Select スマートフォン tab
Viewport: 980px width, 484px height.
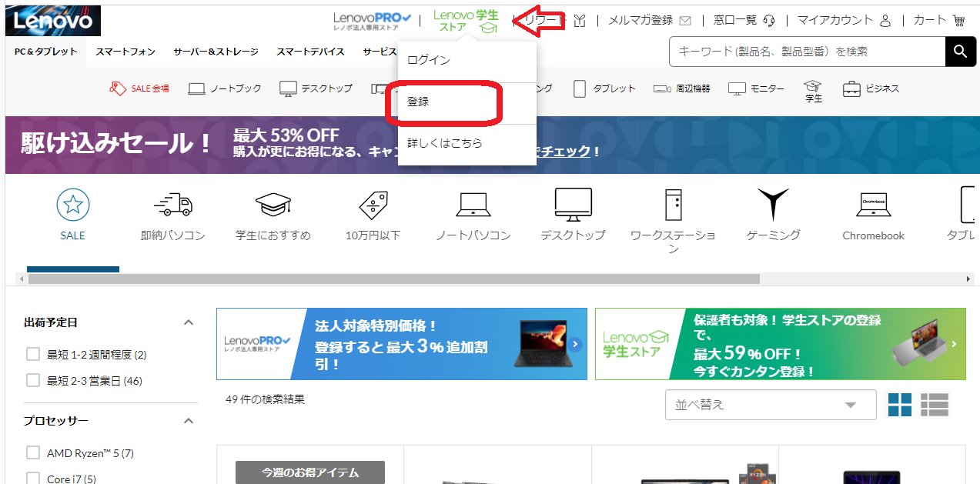pos(125,52)
